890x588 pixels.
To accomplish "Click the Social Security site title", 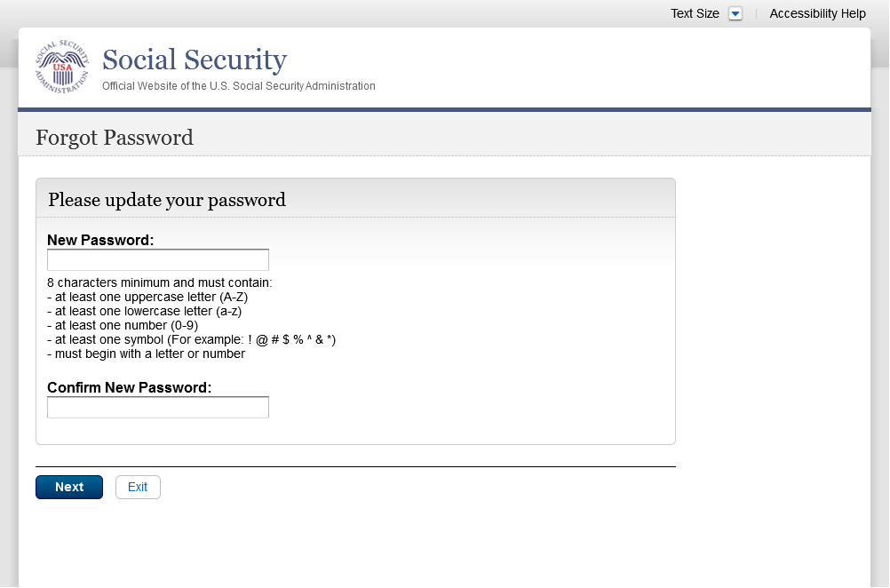I will tap(195, 60).
